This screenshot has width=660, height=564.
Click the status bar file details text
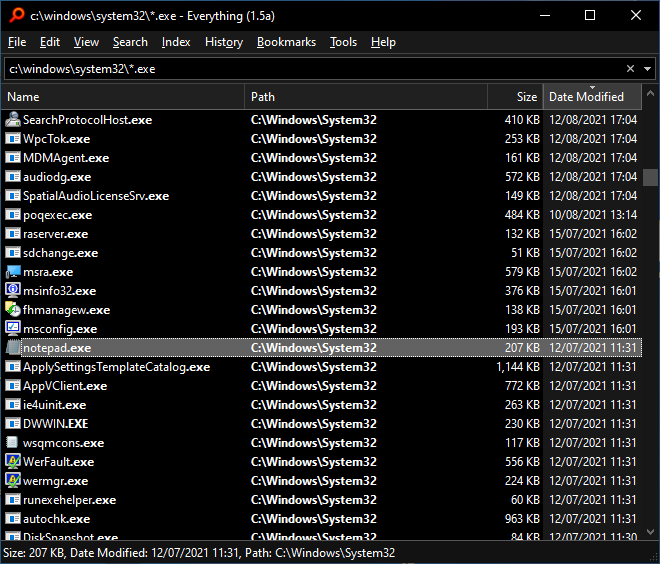point(199,553)
